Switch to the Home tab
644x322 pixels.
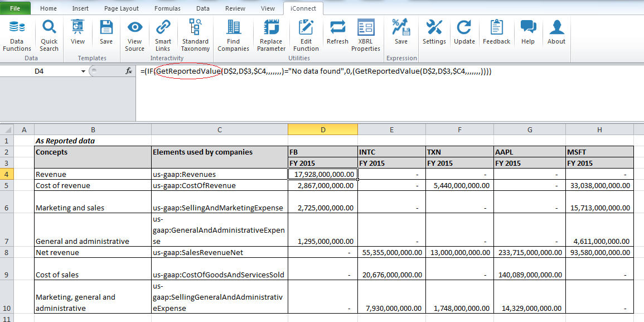point(49,8)
